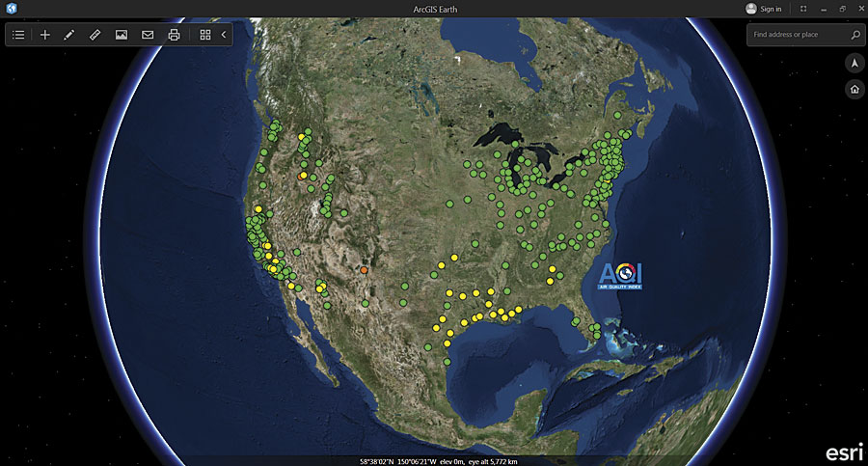Click the 'eye alt 5,772 km' text
The image size is (868, 466).
(x=492, y=461)
